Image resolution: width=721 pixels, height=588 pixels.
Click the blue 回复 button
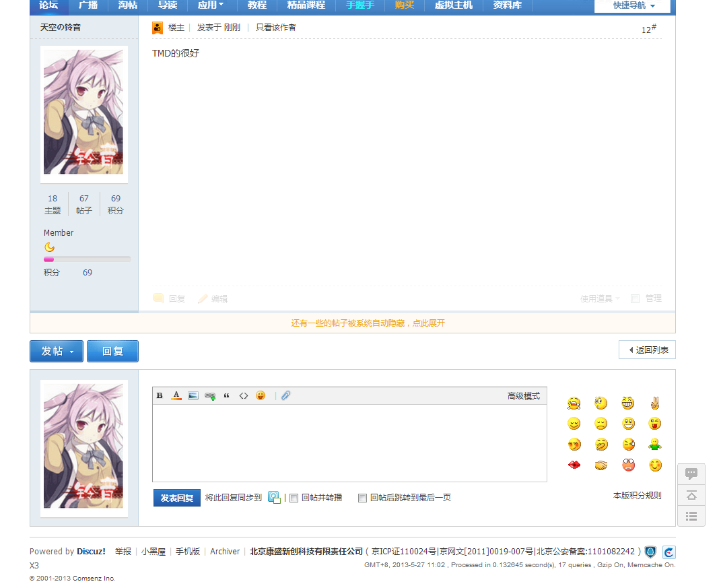(112, 351)
